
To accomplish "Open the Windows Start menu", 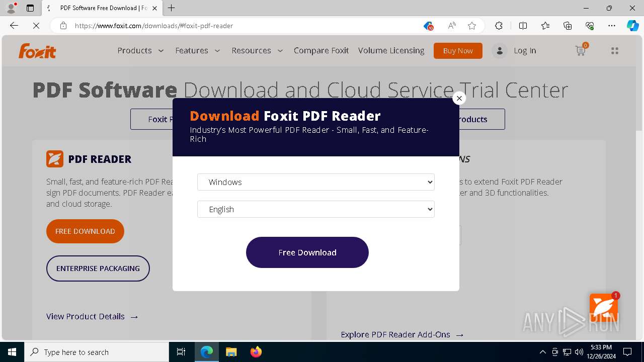I will (x=12, y=352).
